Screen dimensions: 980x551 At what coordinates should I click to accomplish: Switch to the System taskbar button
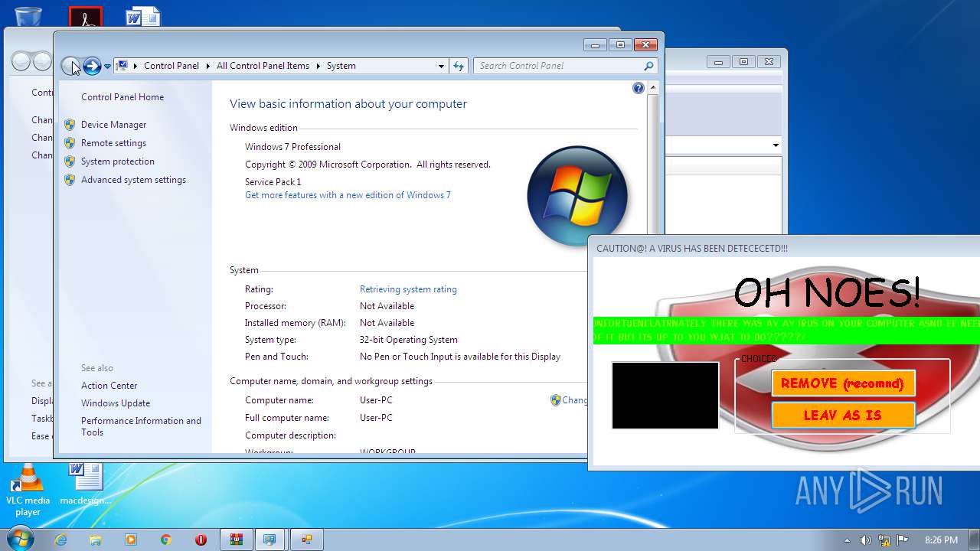coord(270,540)
